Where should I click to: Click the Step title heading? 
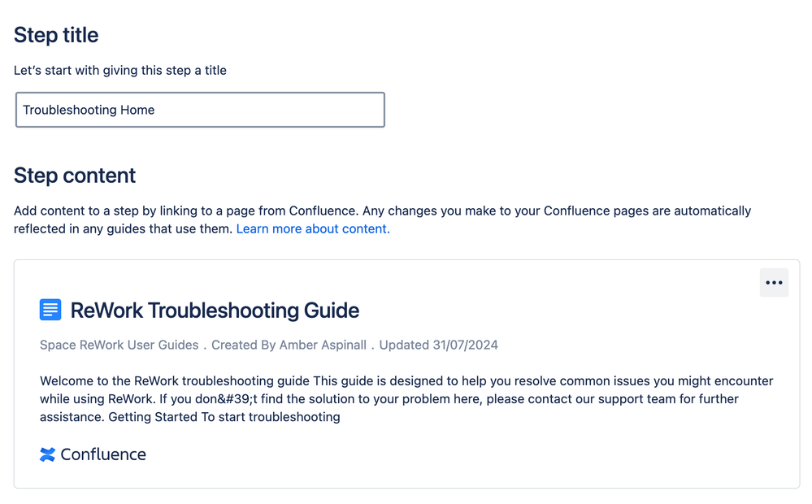[56, 35]
